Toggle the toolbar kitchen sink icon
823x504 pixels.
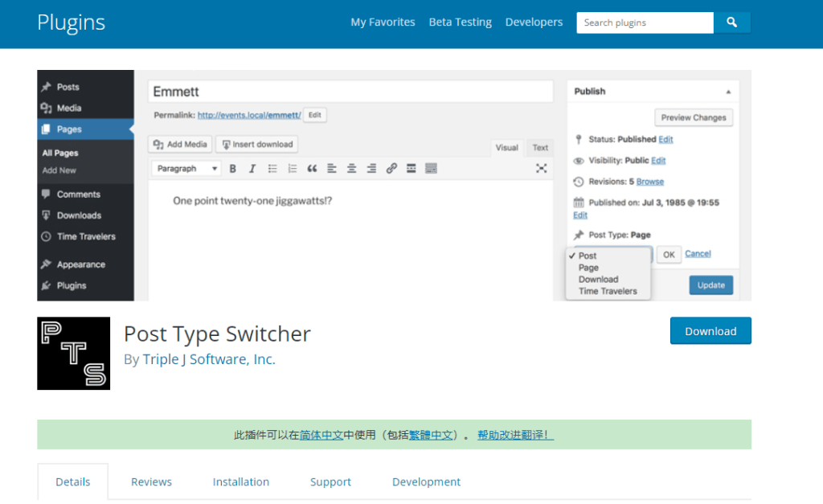(x=431, y=169)
